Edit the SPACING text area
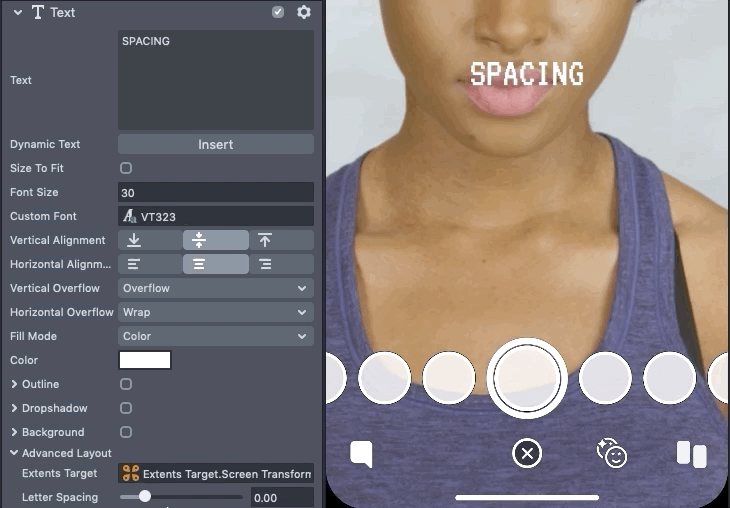Image resolution: width=730 pixels, height=508 pixels. coord(216,80)
